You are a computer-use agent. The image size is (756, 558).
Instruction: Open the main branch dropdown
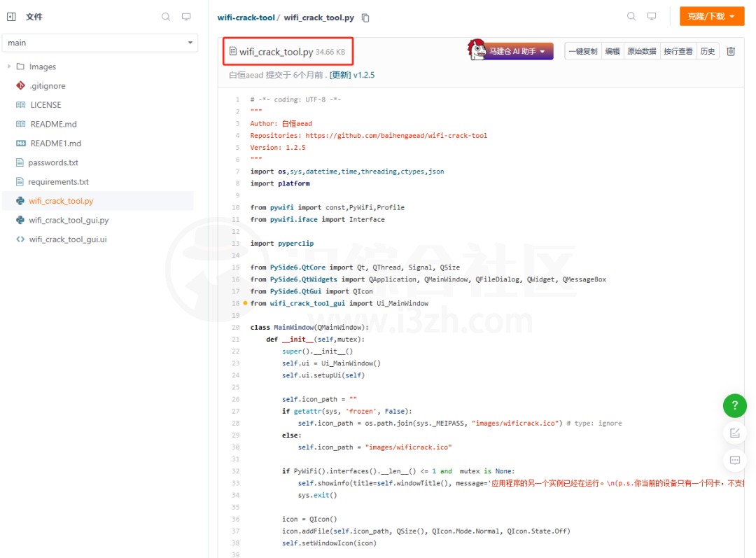[100, 43]
